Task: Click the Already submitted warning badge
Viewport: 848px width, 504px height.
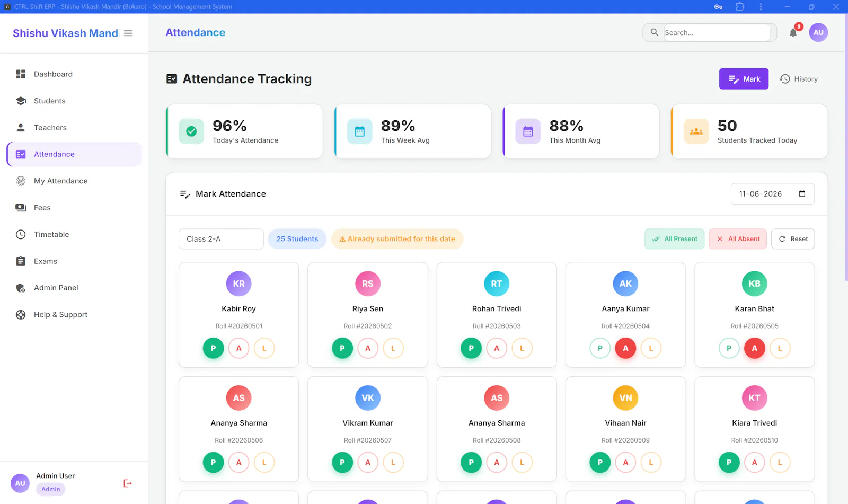Action: tap(397, 239)
